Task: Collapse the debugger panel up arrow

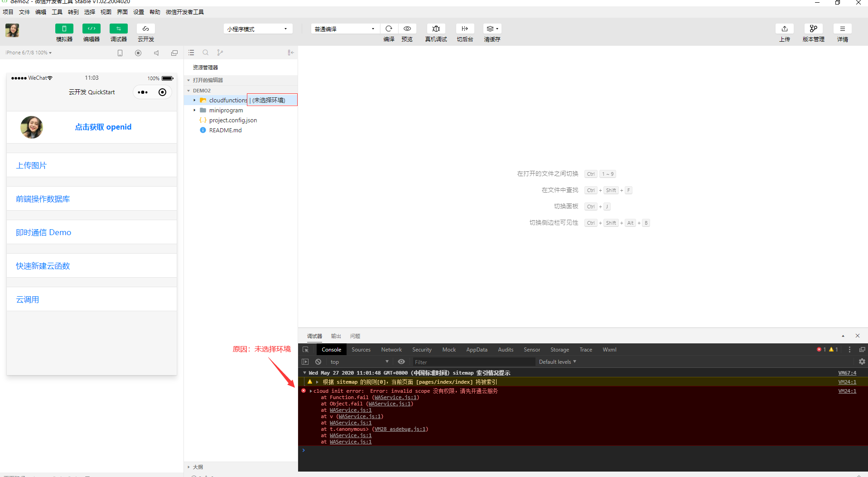Action: click(843, 336)
